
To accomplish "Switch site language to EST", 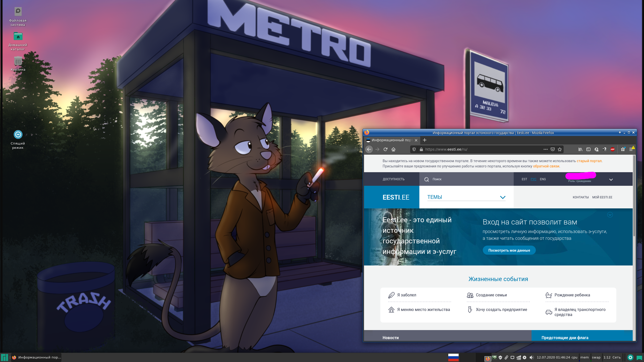I will tap(524, 179).
